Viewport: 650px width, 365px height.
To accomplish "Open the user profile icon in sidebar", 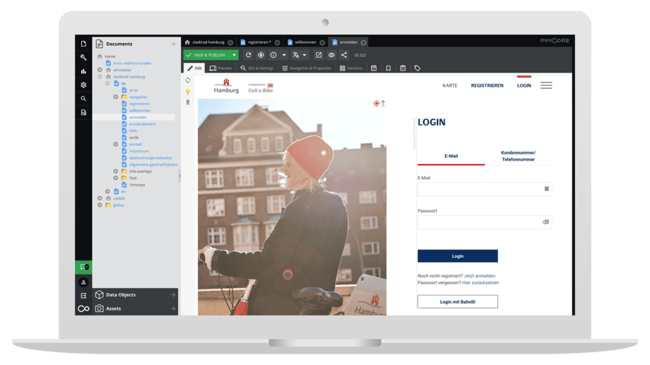I will [83, 282].
